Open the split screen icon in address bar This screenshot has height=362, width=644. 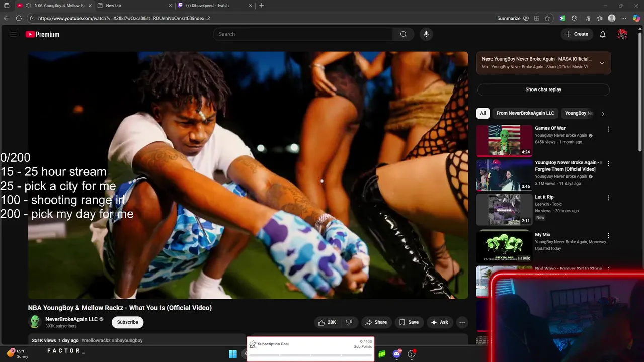click(x=536, y=18)
